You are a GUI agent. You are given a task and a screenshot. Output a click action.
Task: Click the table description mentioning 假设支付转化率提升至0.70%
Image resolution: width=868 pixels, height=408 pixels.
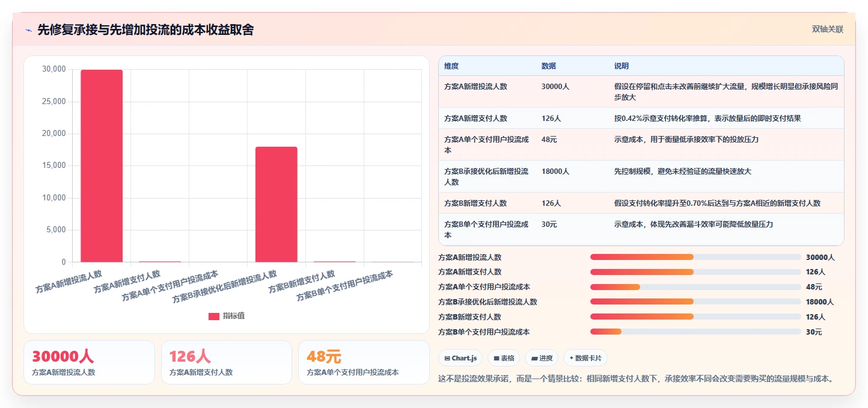(x=717, y=203)
